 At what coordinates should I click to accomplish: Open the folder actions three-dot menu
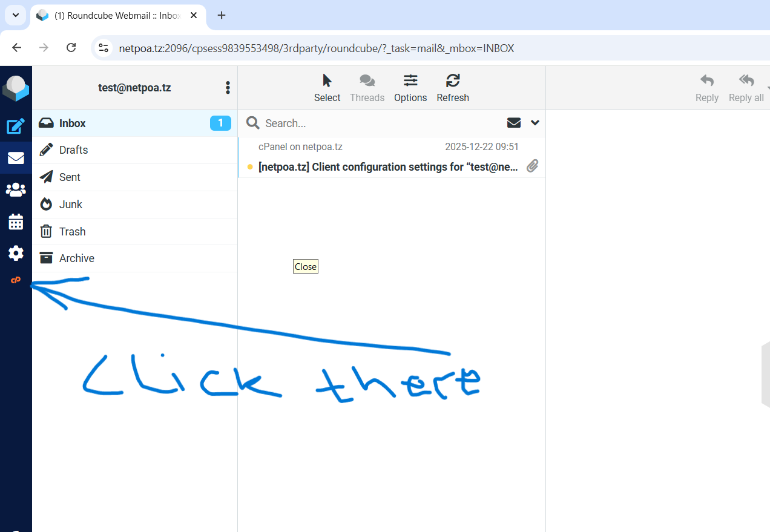(228, 88)
